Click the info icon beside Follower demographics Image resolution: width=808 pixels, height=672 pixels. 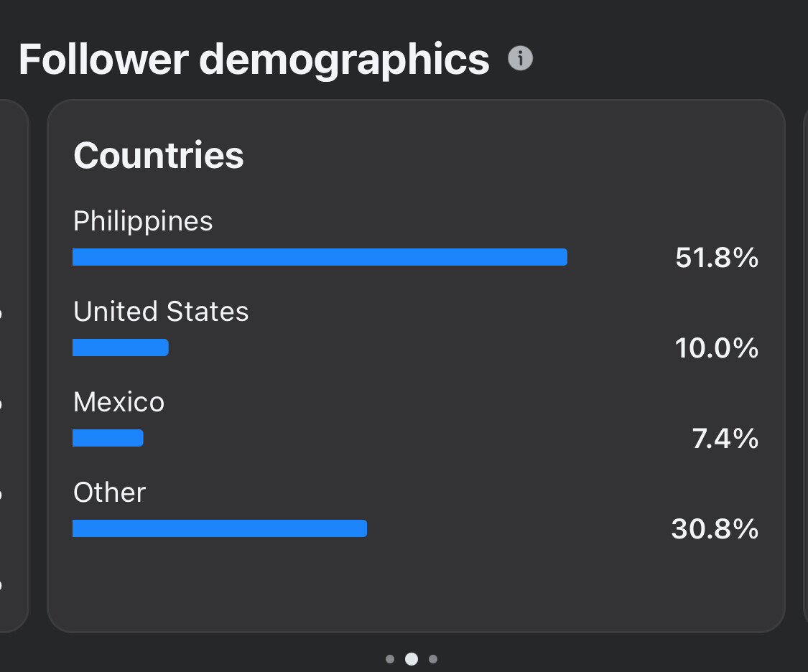click(x=520, y=58)
